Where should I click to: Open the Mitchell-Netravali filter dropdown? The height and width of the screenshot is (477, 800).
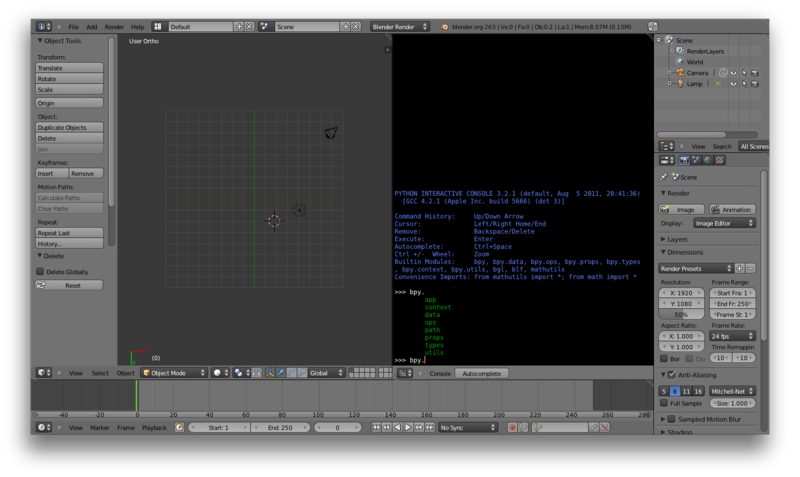tap(732, 391)
